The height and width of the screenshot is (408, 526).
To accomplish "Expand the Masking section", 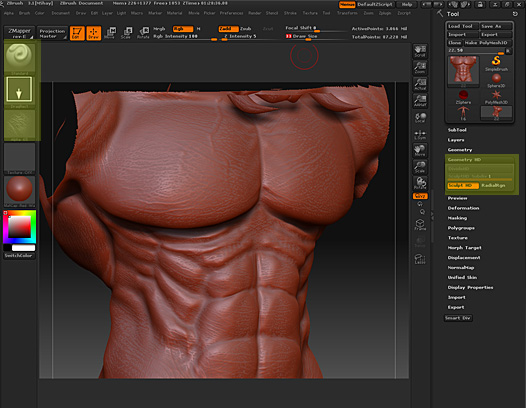I will tap(457, 218).
